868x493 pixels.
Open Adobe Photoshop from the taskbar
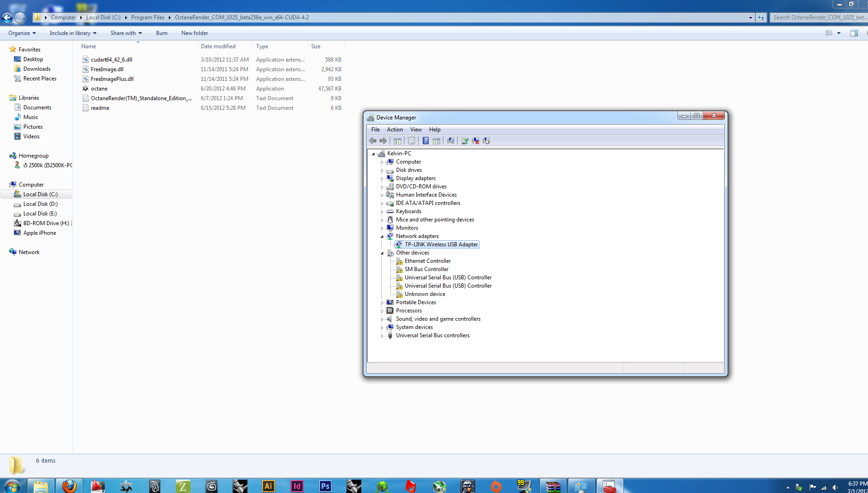(x=325, y=486)
